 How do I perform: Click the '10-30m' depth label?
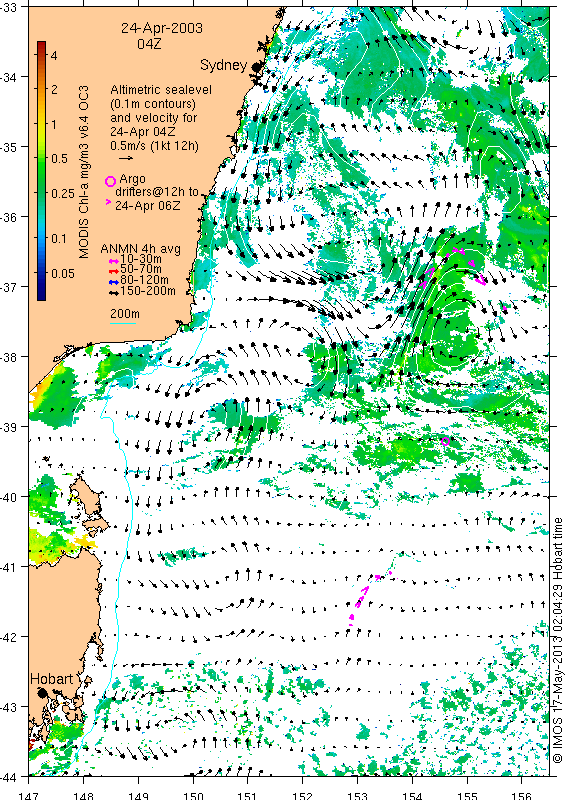(x=139, y=259)
